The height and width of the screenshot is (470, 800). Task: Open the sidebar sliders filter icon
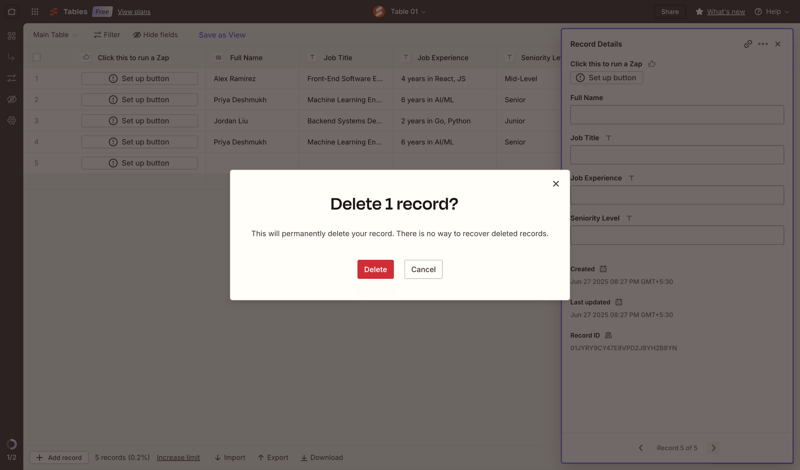pos(11,78)
